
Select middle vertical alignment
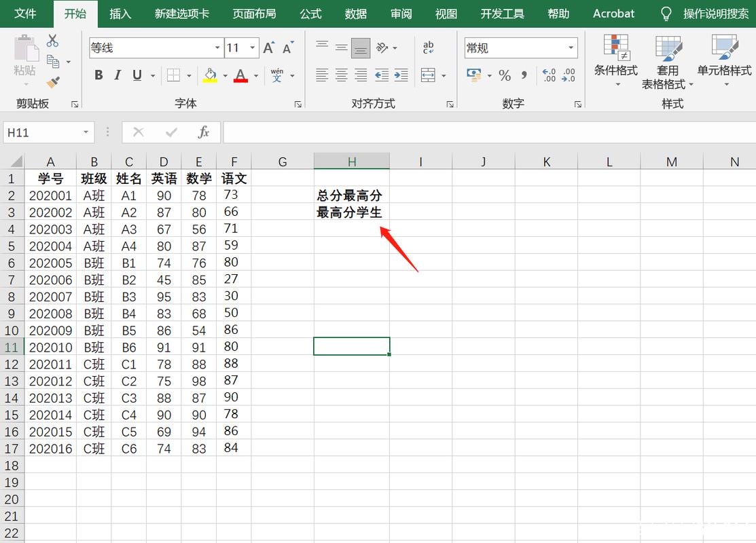click(x=342, y=48)
